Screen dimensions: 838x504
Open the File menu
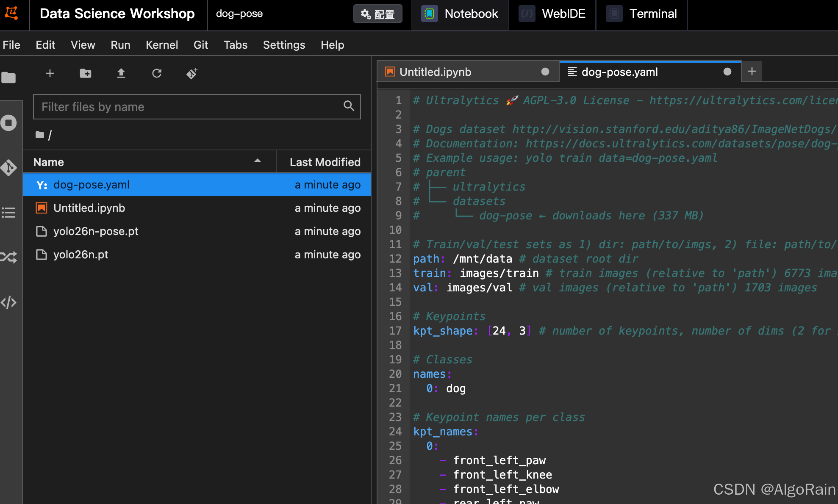11,45
